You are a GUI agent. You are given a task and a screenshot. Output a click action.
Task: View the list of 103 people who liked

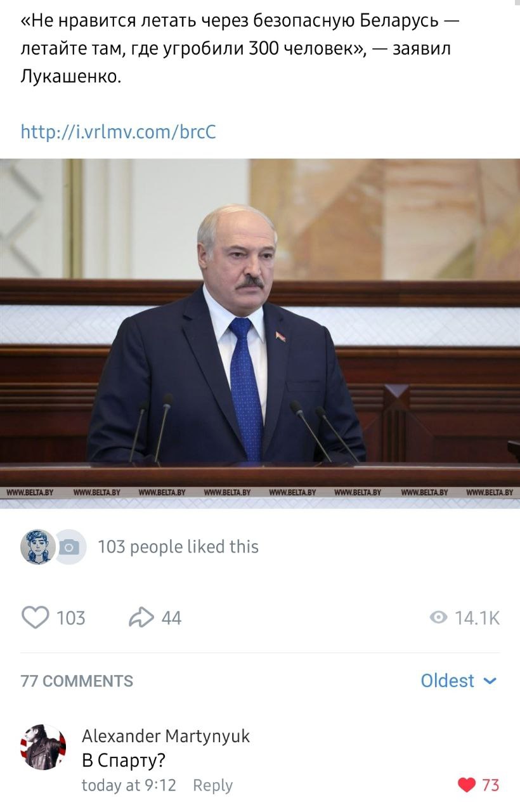pyautogui.click(x=178, y=547)
